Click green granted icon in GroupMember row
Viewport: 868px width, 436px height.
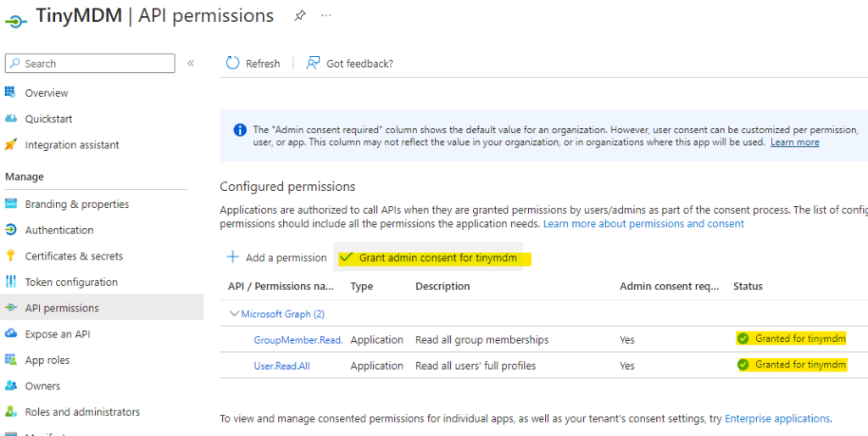pos(743,338)
